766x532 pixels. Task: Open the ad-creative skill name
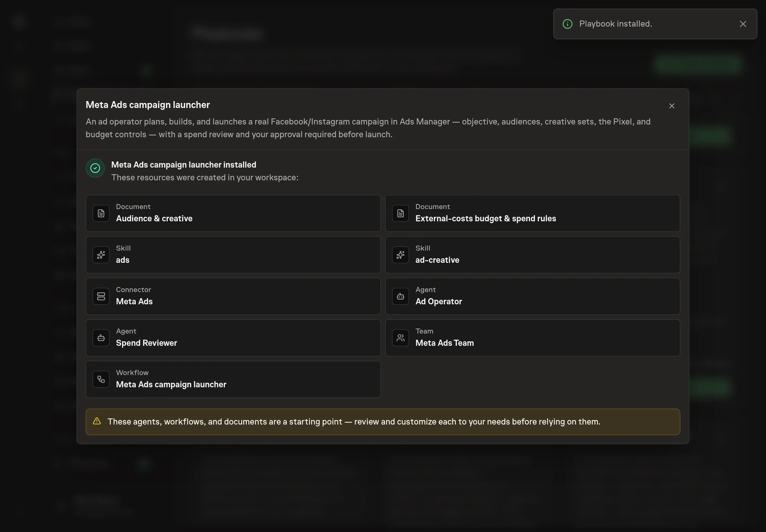[437, 260]
